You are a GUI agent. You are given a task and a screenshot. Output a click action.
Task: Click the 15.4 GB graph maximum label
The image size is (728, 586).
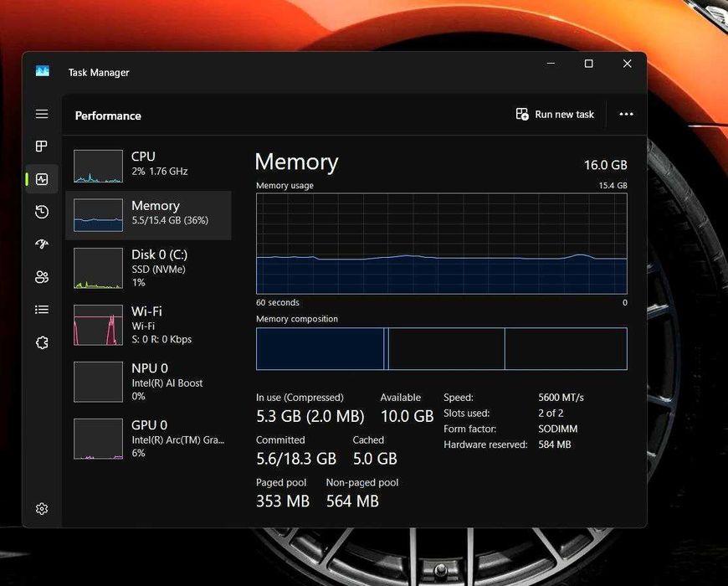(x=613, y=185)
